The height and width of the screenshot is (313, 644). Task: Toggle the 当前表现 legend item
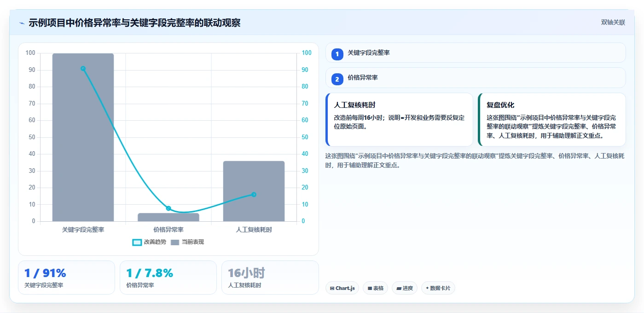click(x=187, y=242)
